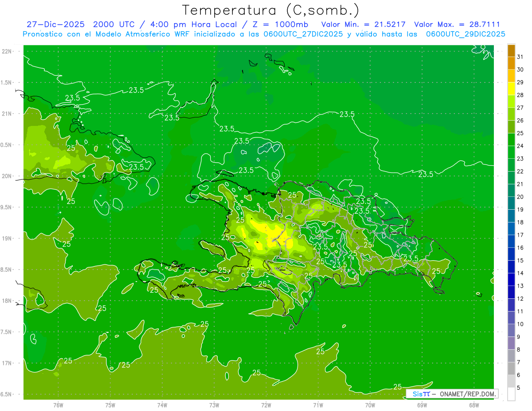The width and height of the screenshot is (532, 411).
Task: Click the colorbar label '8'
Action: click(x=519, y=349)
